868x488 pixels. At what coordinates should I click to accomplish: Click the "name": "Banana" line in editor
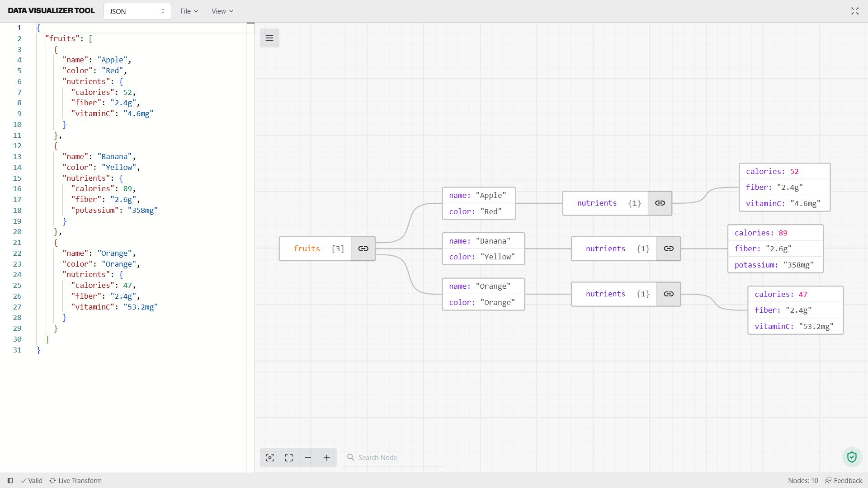[99, 156]
